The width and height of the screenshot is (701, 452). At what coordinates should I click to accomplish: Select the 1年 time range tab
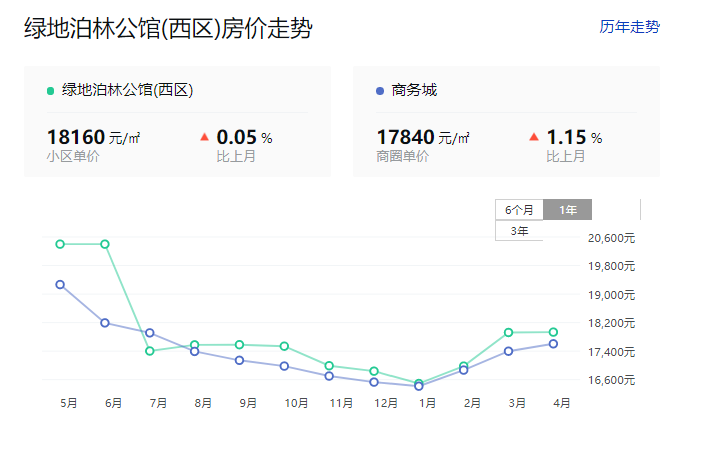568,210
